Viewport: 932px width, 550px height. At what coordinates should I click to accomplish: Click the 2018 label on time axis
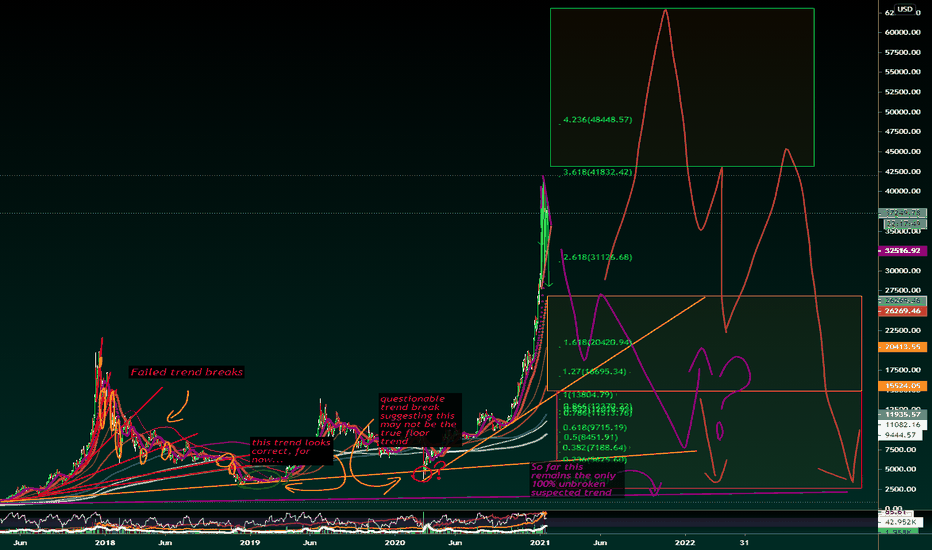pos(105,543)
